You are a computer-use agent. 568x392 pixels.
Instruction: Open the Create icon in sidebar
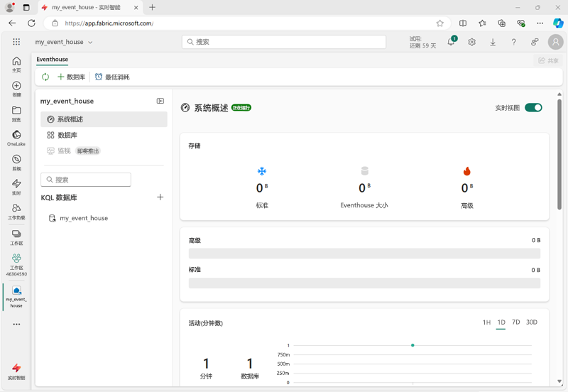tap(16, 89)
